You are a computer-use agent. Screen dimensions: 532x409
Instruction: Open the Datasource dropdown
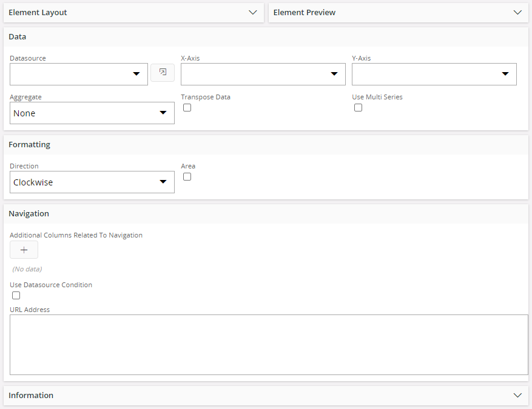pos(79,74)
